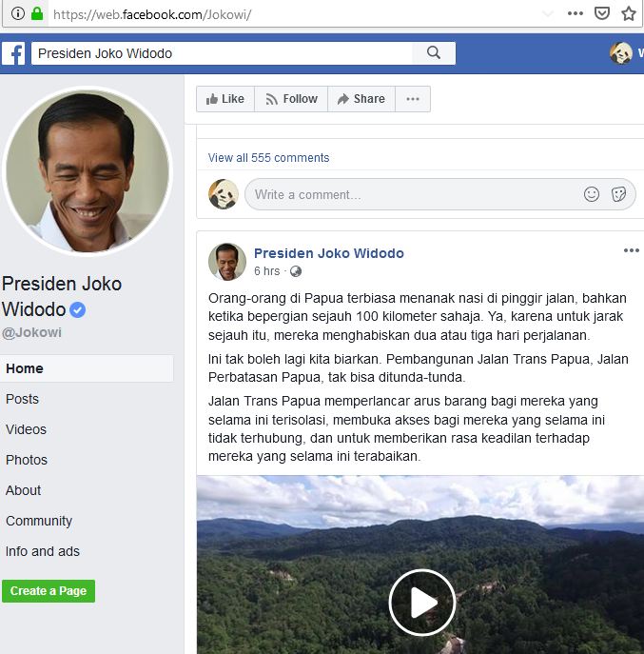644x654 pixels.
Task: Click the blue verified badge
Action: coord(78,310)
